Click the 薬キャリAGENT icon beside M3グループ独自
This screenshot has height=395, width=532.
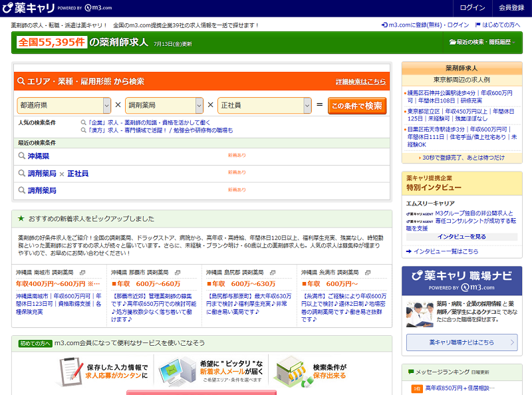[420, 213]
